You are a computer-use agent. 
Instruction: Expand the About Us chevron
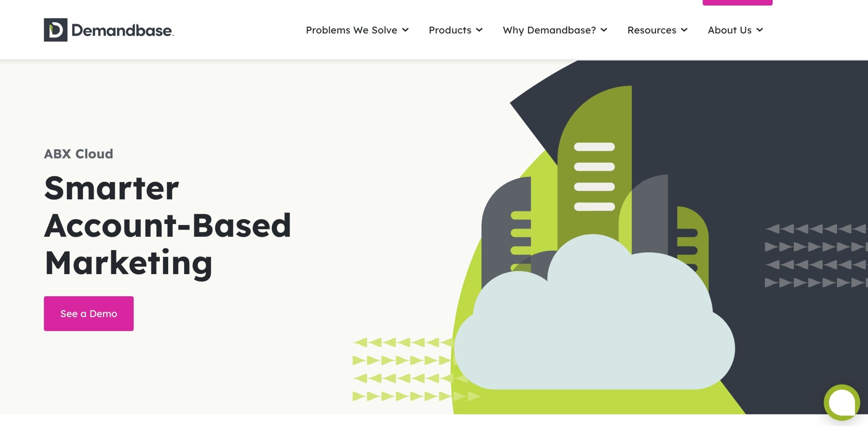pos(761,31)
